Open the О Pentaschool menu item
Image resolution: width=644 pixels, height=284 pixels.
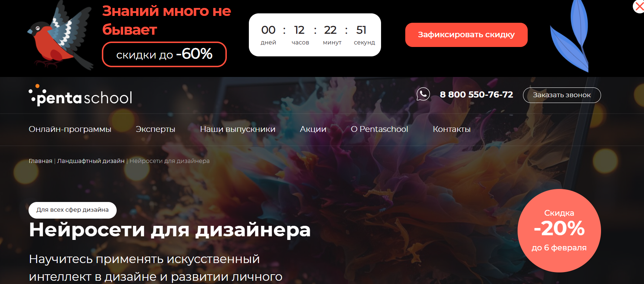[x=379, y=129]
